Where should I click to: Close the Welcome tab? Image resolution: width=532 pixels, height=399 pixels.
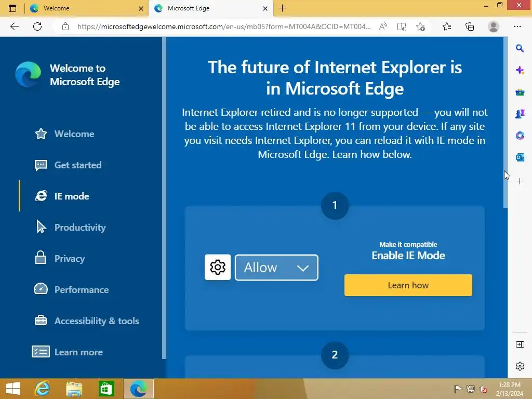coord(141,8)
